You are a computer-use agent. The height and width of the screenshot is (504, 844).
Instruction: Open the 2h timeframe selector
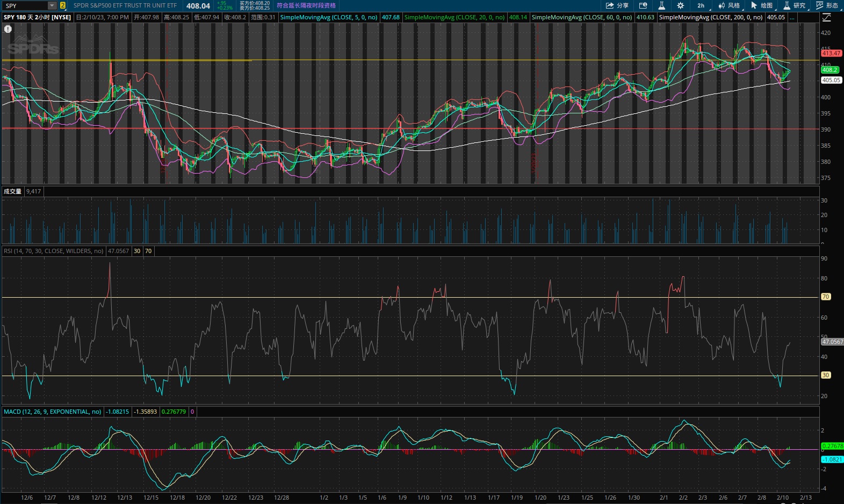coord(702,5)
